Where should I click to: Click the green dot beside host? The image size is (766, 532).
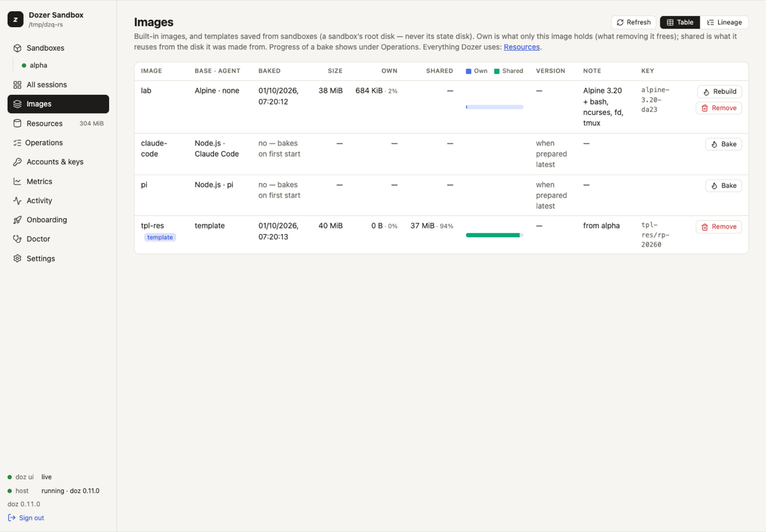click(10, 490)
